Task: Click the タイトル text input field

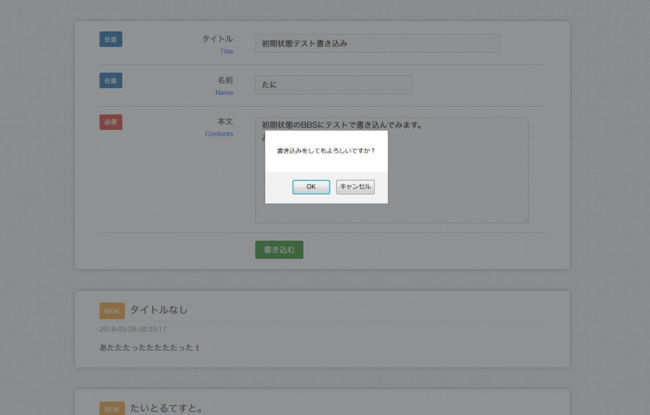Action: 376,44
